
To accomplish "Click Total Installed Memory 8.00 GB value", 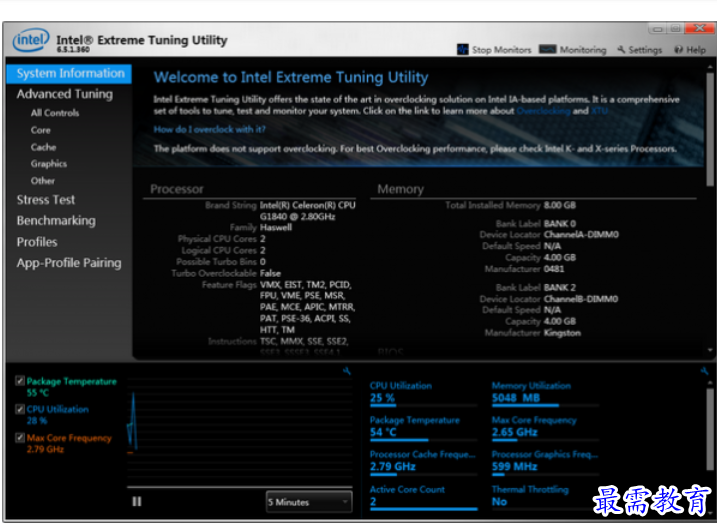I will (x=560, y=205).
